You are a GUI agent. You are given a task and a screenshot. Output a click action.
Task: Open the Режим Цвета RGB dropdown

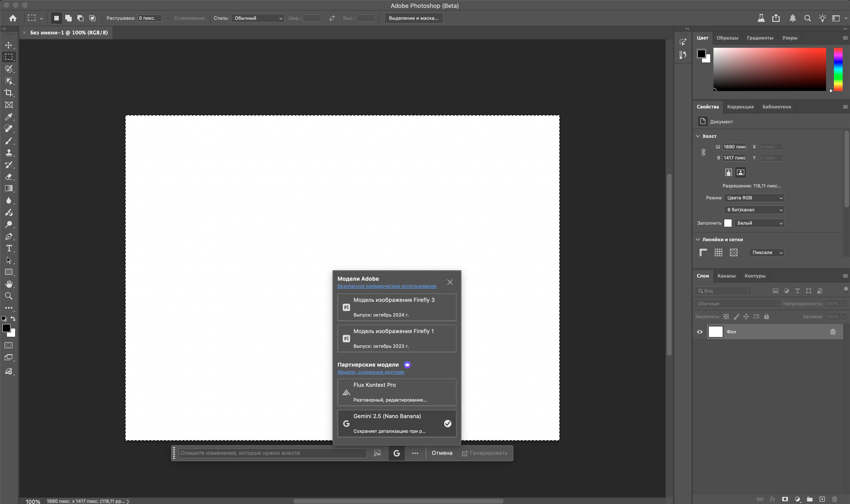754,198
